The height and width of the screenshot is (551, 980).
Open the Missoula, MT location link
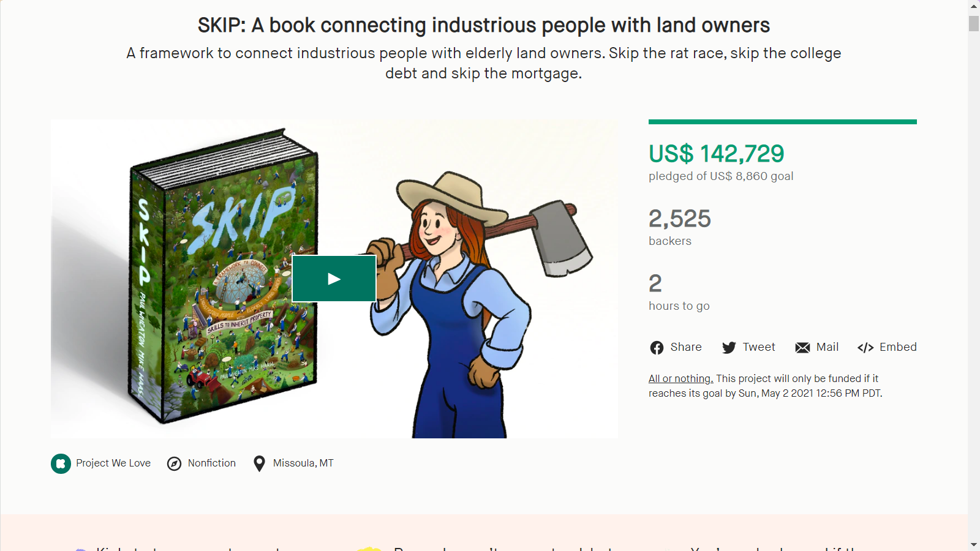point(303,463)
